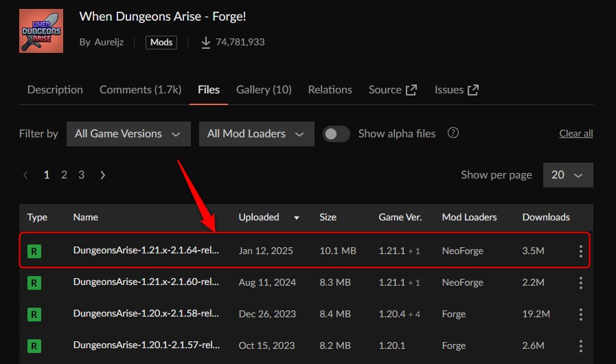Click the Source external link icon
The height and width of the screenshot is (364, 616).
click(411, 90)
